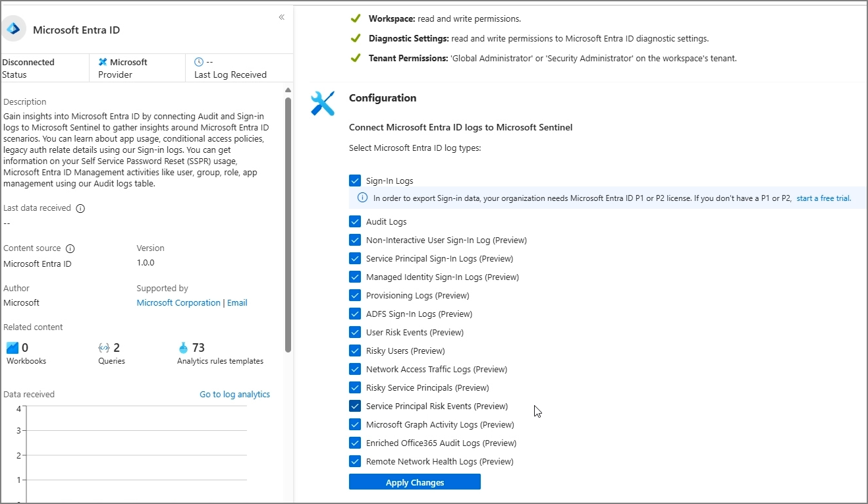868x504 pixels.
Task: Click the Apply Changes button
Action: [415, 482]
